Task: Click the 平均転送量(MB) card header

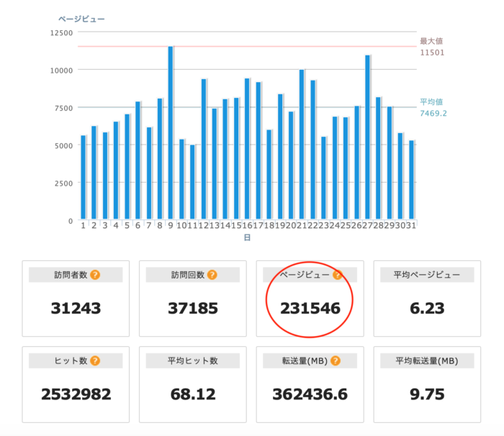Action: 427,361
